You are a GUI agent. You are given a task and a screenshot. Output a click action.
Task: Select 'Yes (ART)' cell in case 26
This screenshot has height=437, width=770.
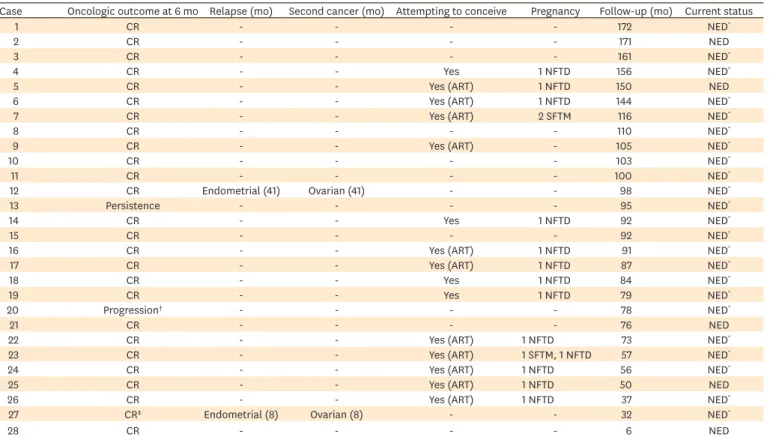pos(451,400)
